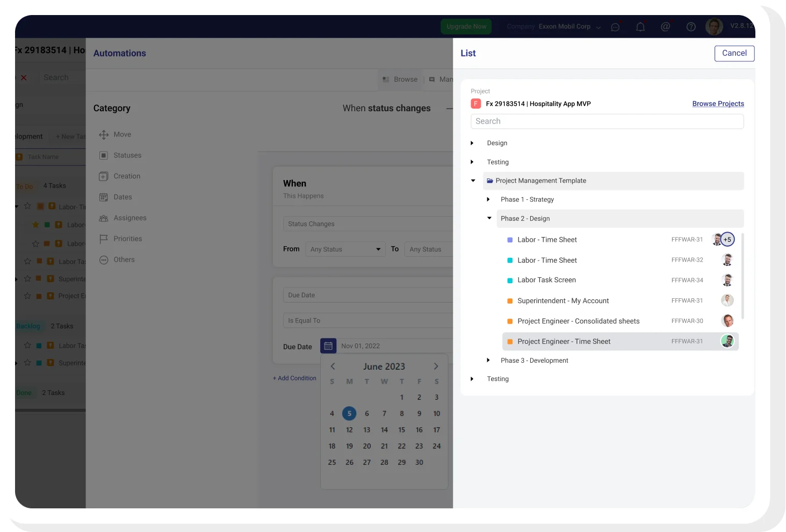Open the chat messages icon in top bar
Image resolution: width=786 pixels, height=532 pixels.
(615, 27)
